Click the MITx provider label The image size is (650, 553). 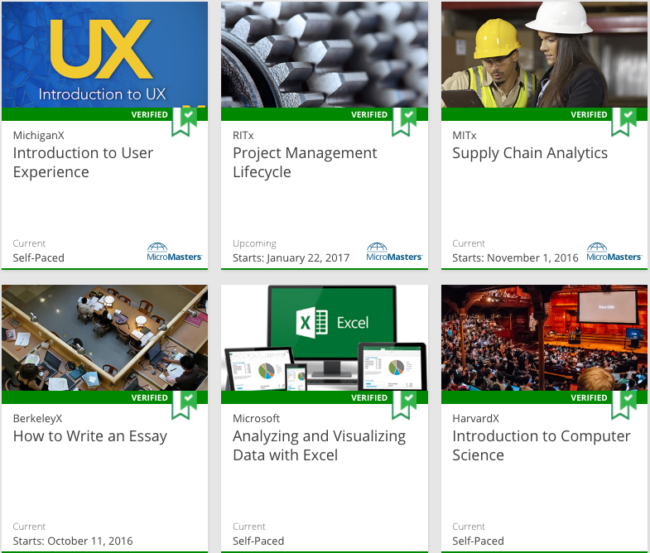click(x=464, y=135)
